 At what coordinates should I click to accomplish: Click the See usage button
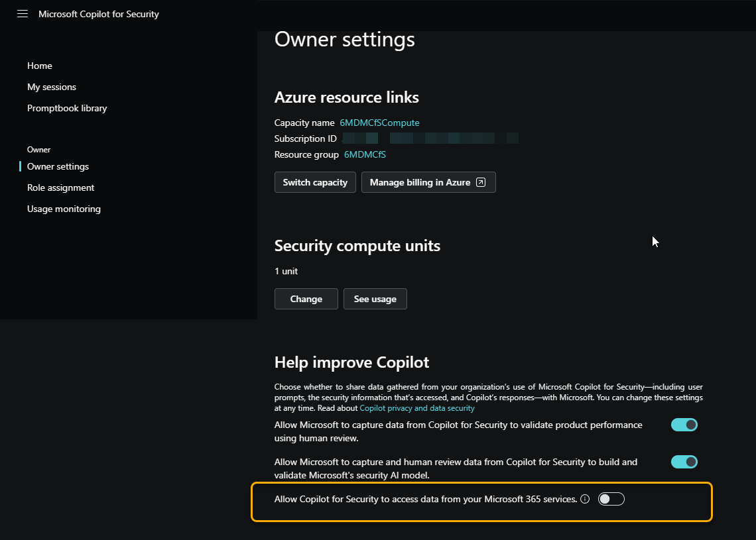click(375, 299)
